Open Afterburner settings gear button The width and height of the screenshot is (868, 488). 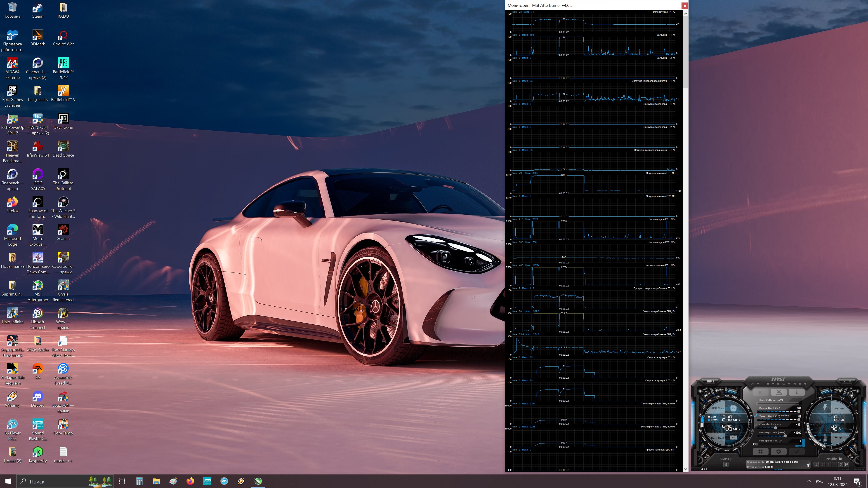tap(760, 452)
